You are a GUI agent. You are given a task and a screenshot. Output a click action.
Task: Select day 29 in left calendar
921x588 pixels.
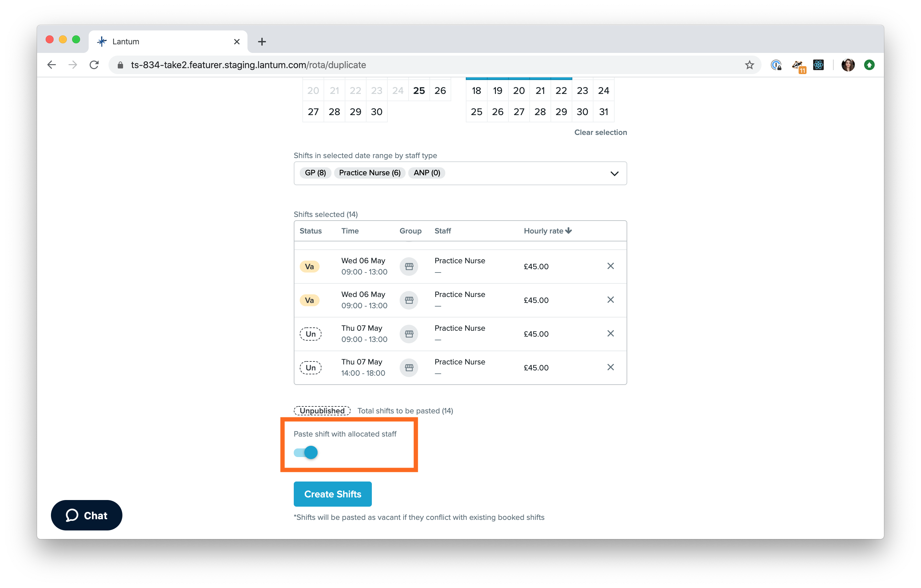click(355, 112)
